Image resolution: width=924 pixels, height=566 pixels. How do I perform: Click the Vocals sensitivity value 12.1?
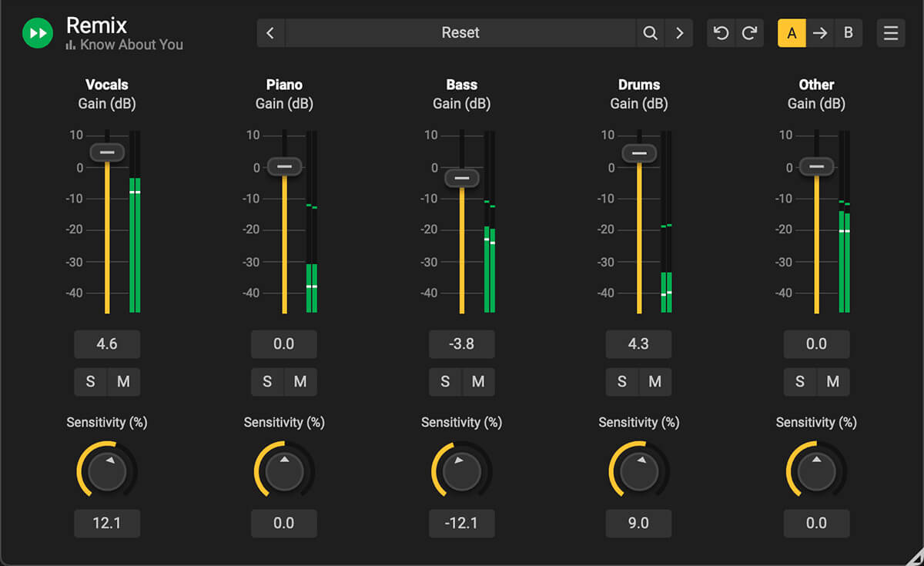107,524
